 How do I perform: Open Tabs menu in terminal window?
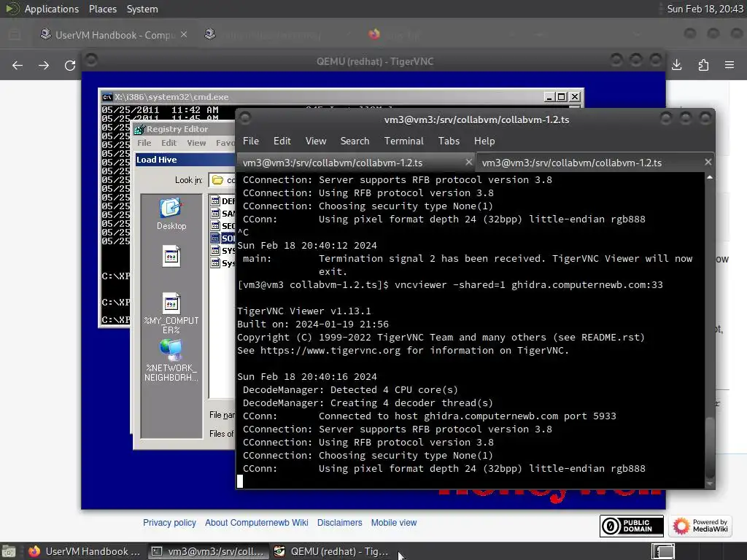pos(449,141)
